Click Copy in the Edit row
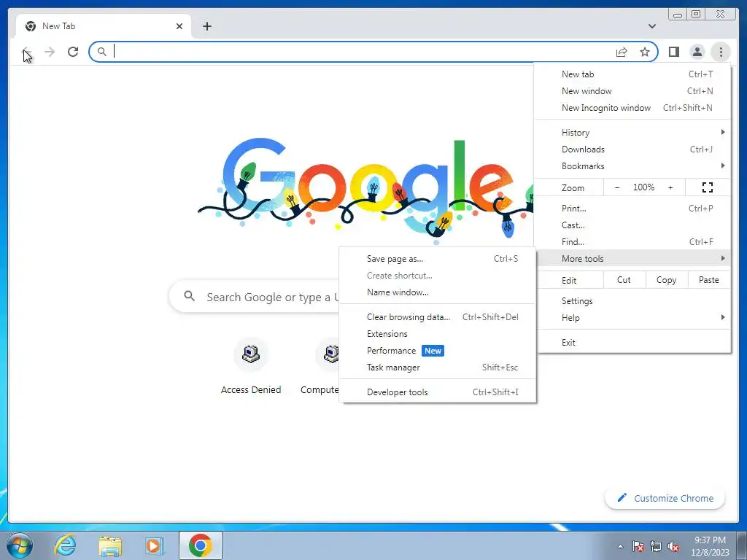This screenshot has height=560, width=747. coord(667,280)
